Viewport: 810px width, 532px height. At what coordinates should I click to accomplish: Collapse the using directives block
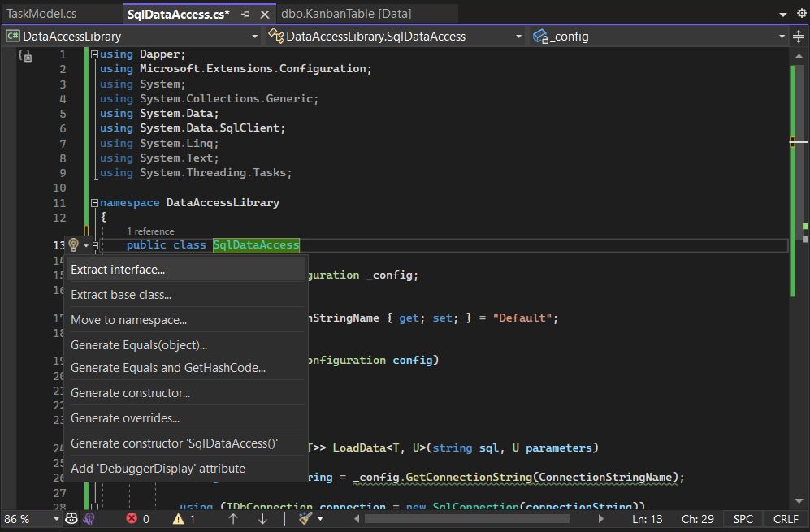pos(94,54)
